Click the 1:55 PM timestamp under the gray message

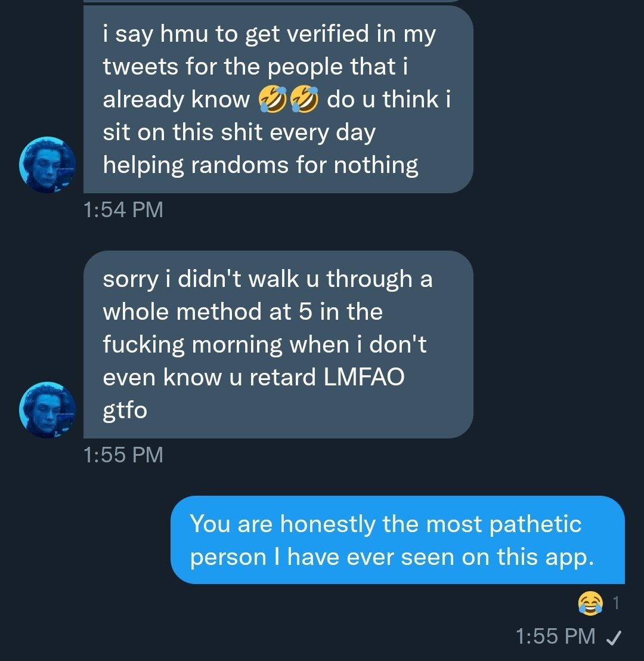tap(123, 455)
